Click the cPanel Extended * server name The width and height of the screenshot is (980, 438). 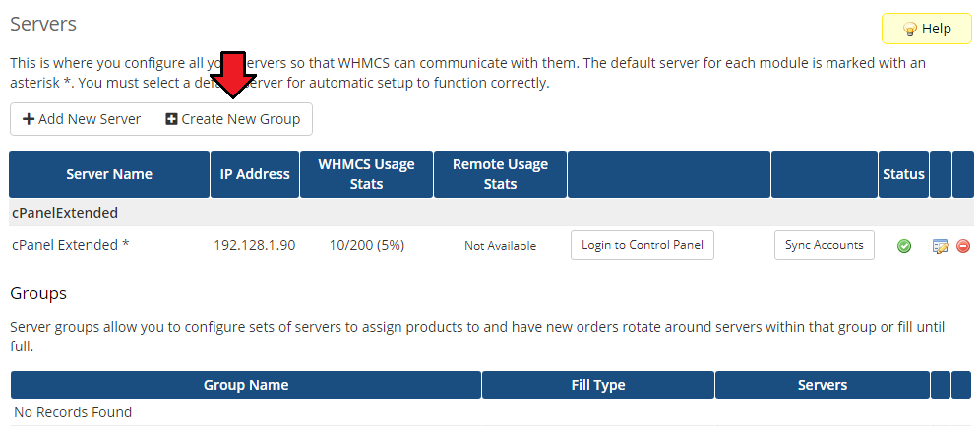71,245
